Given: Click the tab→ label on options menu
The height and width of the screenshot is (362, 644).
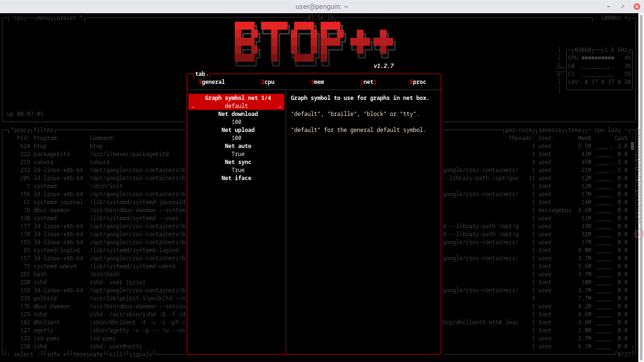Looking at the screenshot, I should click(x=202, y=74).
